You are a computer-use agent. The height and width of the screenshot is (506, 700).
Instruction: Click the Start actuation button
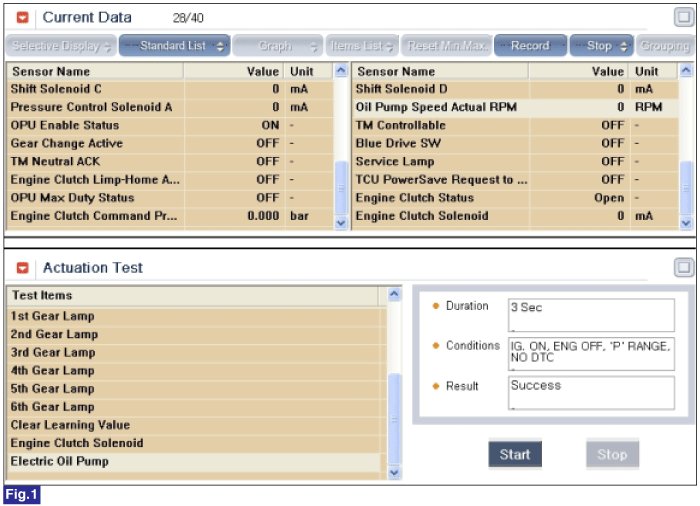(x=515, y=454)
